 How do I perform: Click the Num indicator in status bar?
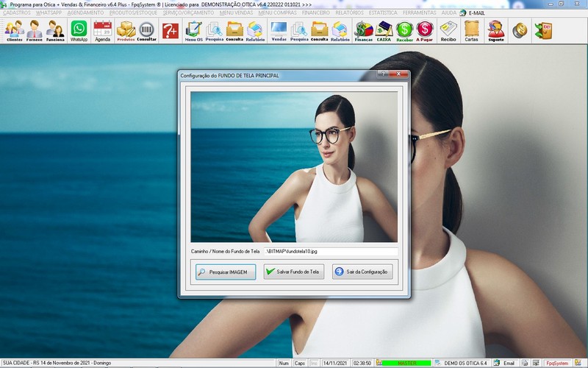pos(284,363)
